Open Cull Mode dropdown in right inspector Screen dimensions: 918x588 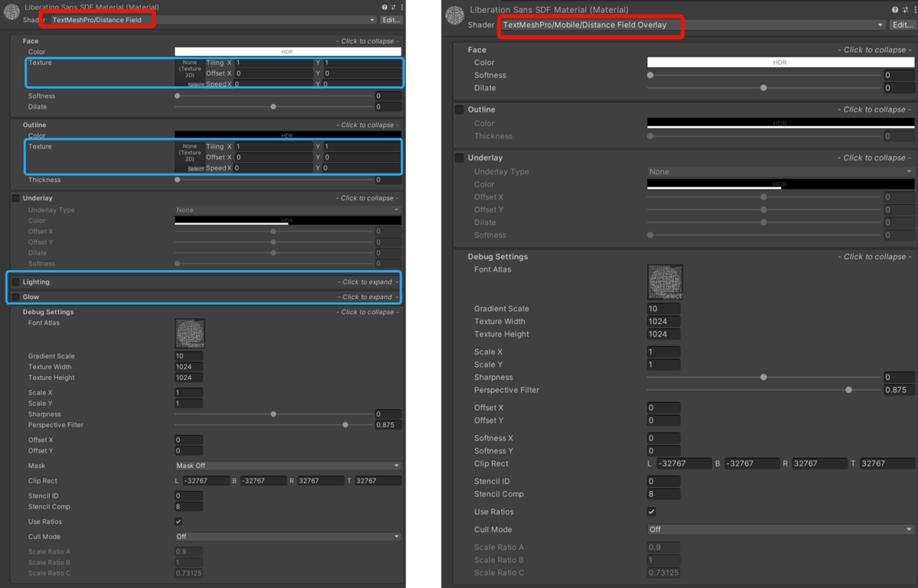pos(781,529)
